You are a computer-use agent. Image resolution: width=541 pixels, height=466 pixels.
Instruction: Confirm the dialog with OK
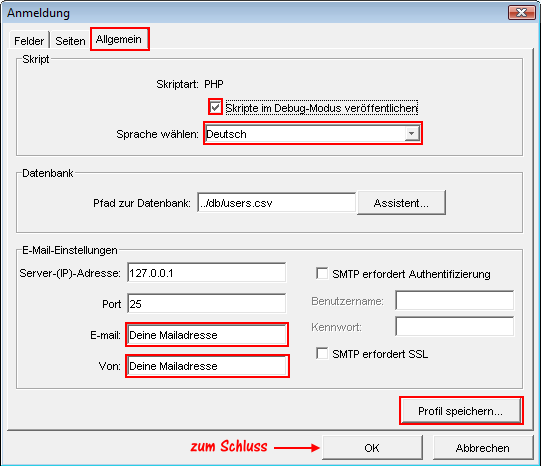(372, 447)
